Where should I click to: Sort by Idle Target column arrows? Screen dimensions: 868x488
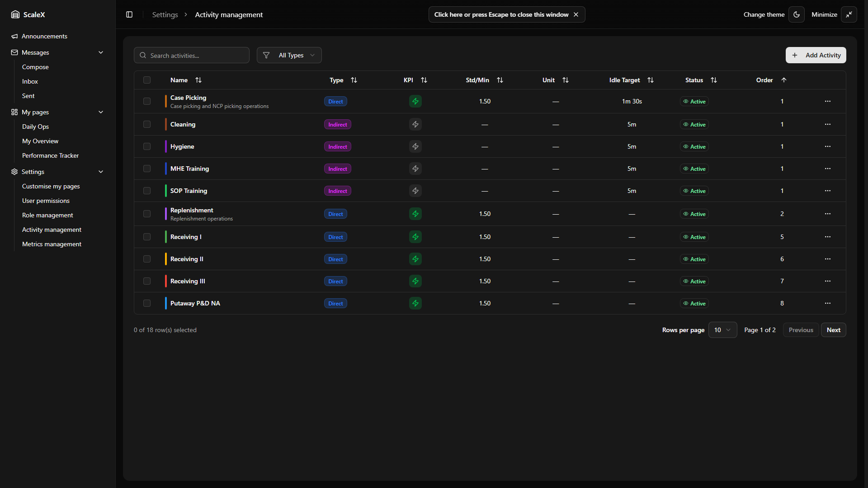click(651, 80)
